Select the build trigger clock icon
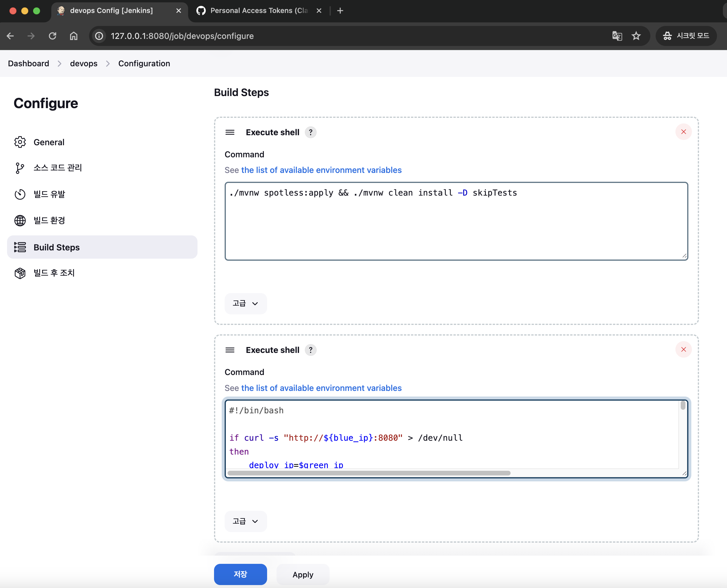727x588 pixels. click(20, 194)
